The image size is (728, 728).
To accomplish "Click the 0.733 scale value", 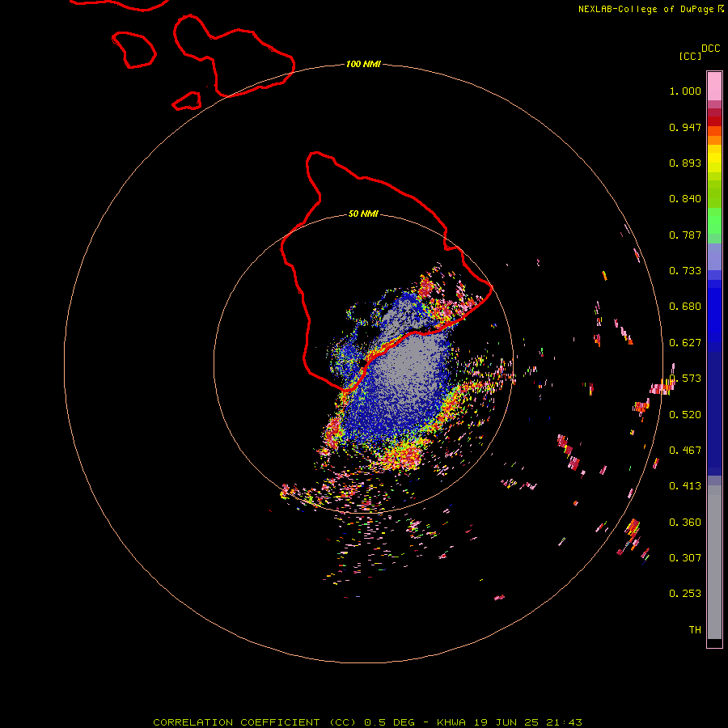I will pyautogui.click(x=685, y=271).
